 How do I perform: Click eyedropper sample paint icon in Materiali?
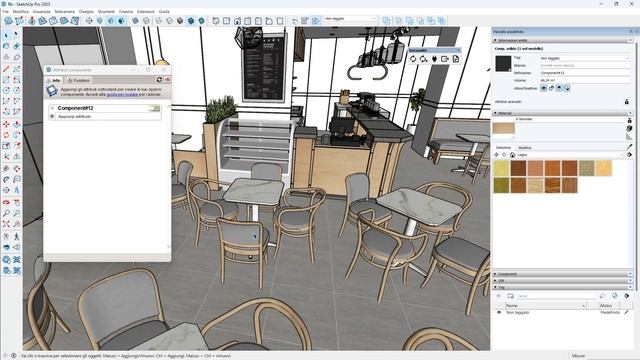tap(629, 146)
